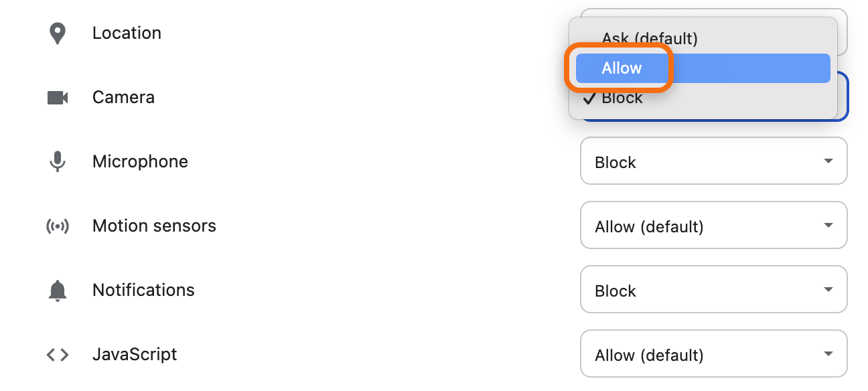The width and height of the screenshot is (868, 391).
Task: Click the Notifications label text
Action: [143, 291]
